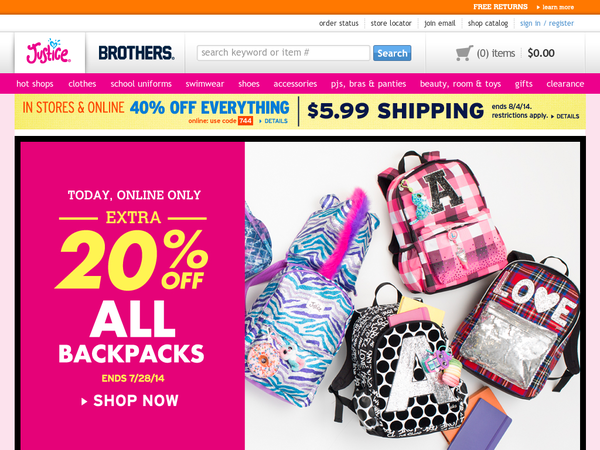The height and width of the screenshot is (450, 600).
Task: Open the Brothers brand logo
Action: point(137,53)
